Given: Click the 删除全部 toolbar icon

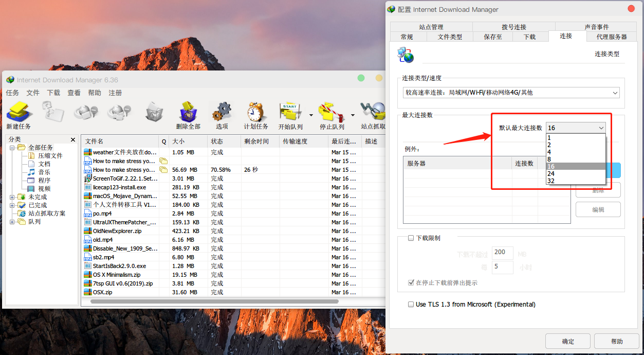Looking at the screenshot, I should pos(188,112).
